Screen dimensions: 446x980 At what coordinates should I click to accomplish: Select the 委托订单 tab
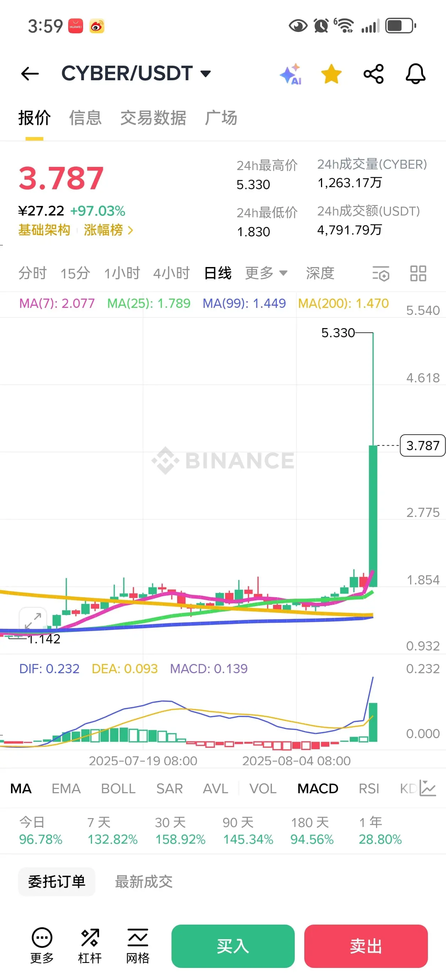pyautogui.click(x=57, y=881)
